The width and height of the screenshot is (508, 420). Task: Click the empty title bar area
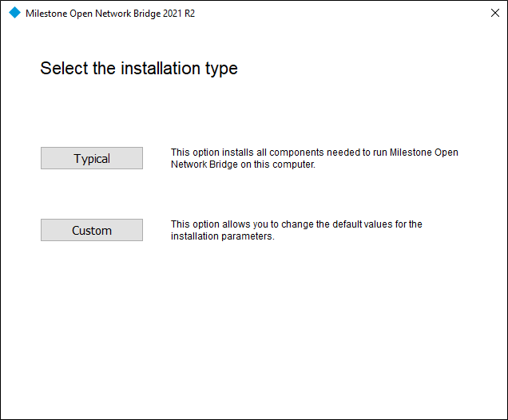[x=335, y=14]
